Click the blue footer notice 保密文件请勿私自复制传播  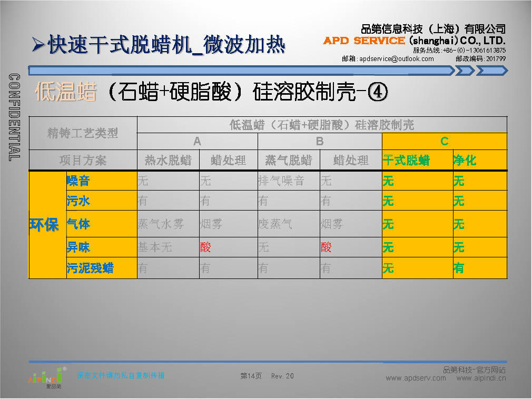pos(121,376)
